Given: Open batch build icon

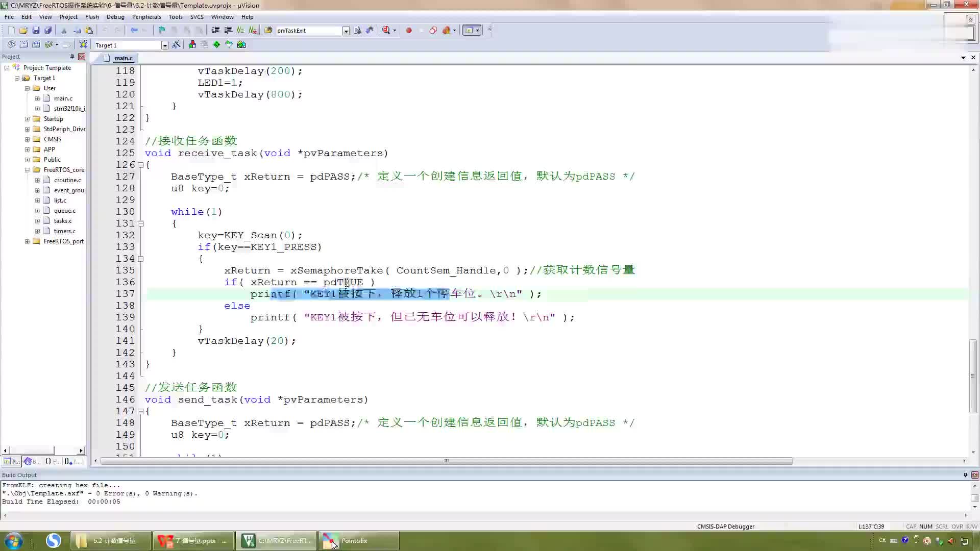Looking at the screenshot, I should pos(48,45).
